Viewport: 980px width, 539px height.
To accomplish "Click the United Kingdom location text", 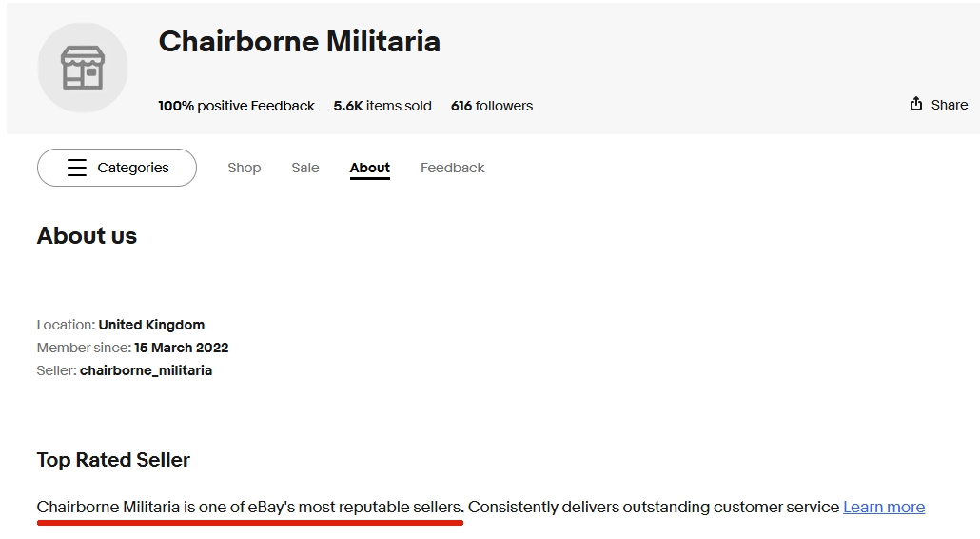I will (x=151, y=325).
